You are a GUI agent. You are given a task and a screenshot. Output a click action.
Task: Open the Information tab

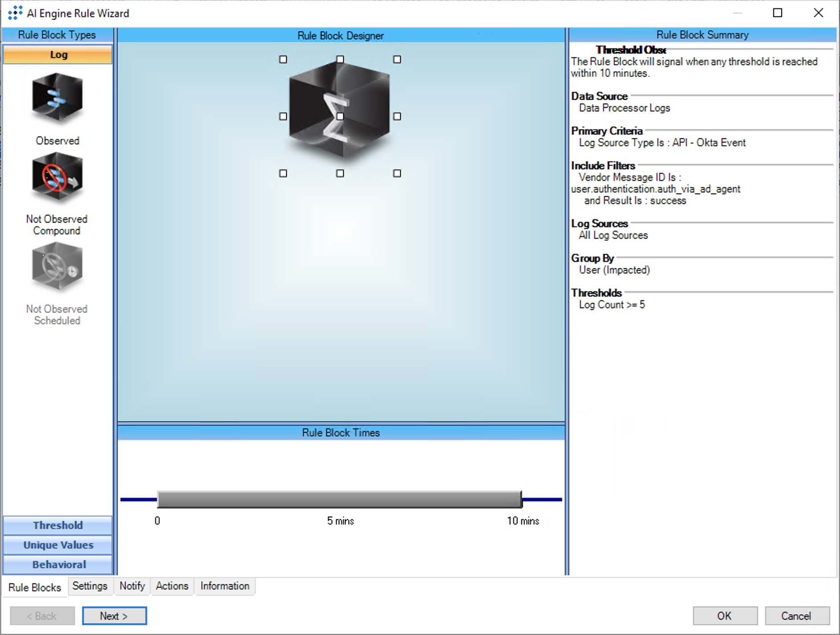coord(224,586)
